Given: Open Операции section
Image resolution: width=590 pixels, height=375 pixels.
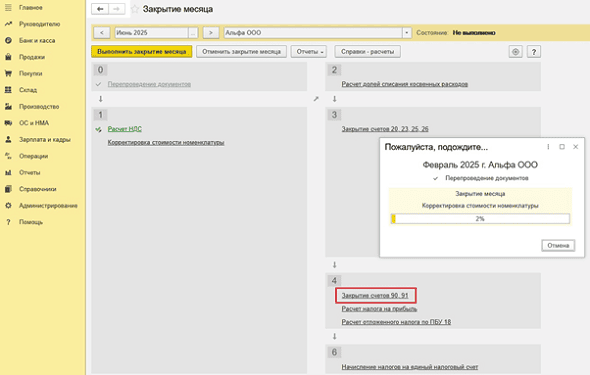Looking at the screenshot, I should pos(33,156).
